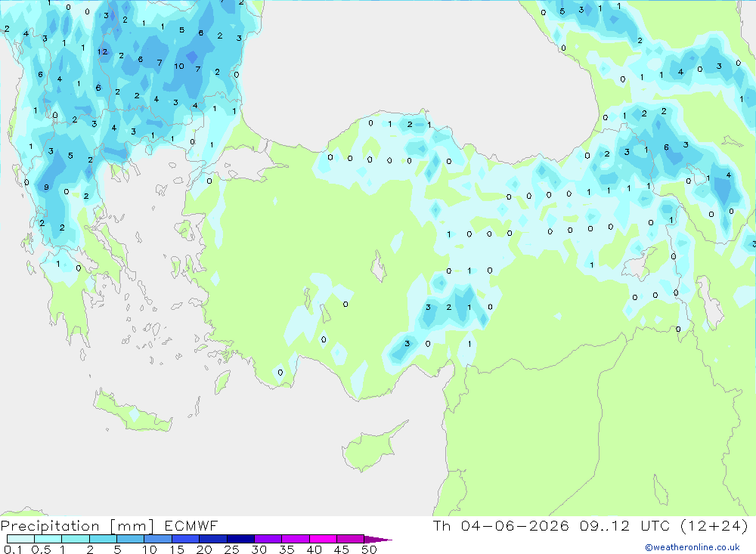Select the 2–5 mm legend color segment
Image resolution: width=756 pixels, height=554 pixels.
(103, 539)
